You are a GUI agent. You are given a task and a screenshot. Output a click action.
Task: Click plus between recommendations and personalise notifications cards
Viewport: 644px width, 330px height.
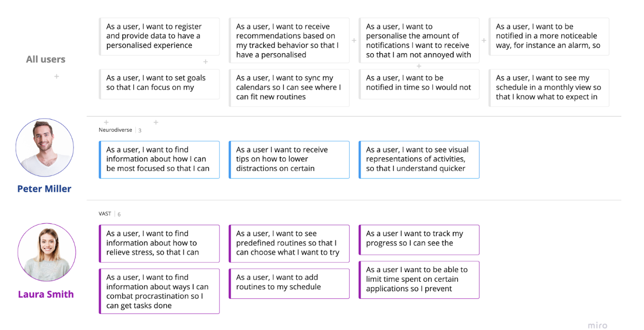pos(354,40)
